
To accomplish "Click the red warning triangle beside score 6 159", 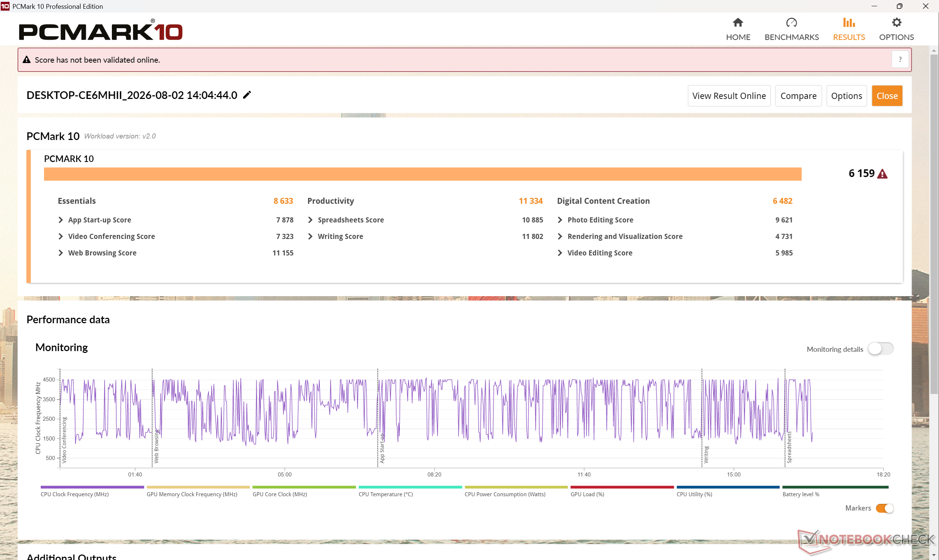I will click(x=882, y=174).
